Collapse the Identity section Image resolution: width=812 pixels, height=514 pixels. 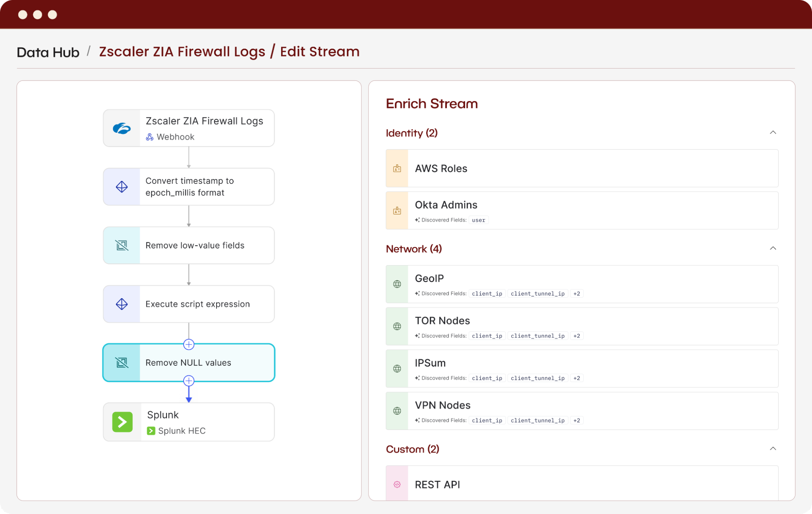(x=773, y=133)
